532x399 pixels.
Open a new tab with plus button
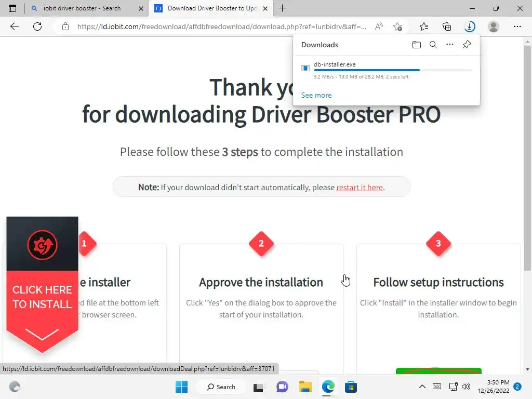pyautogui.click(x=282, y=8)
